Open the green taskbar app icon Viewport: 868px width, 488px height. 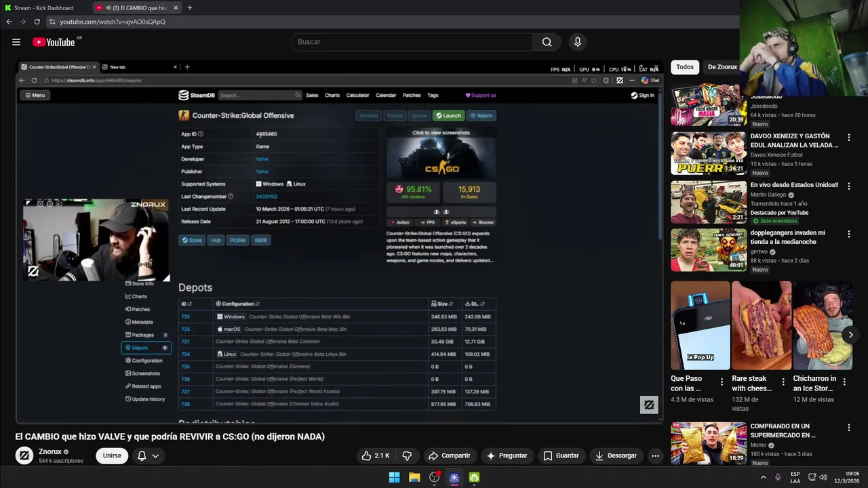point(474,477)
